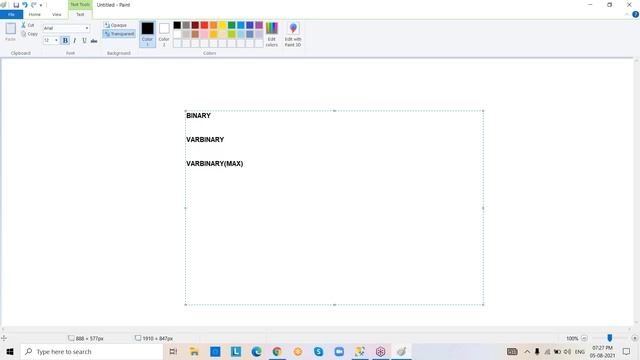Viewport: 640px width, 360px height.
Task: Open the File menu
Action: point(11,15)
